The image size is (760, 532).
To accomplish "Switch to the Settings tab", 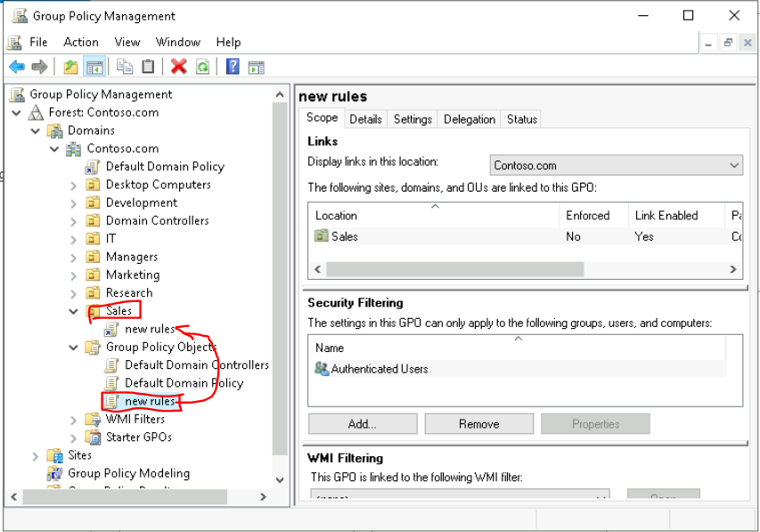I will (x=413, y=119).
